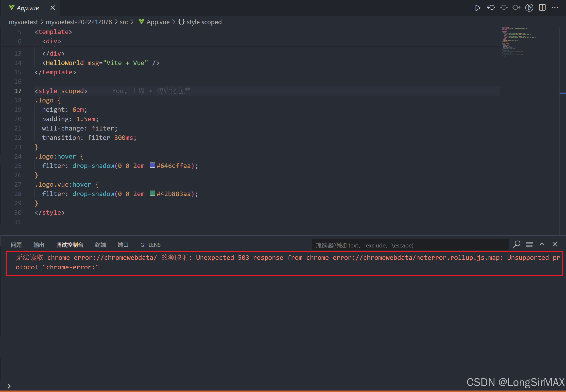Maximize the panel with up chevron
This screenshot has height=392, width=566.
click(x=542, y=245)
